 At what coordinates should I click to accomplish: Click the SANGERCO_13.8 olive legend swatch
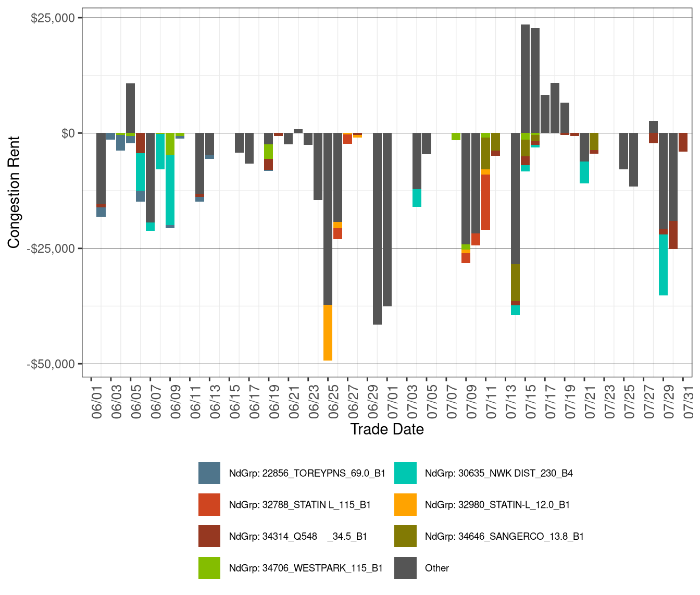406,536
